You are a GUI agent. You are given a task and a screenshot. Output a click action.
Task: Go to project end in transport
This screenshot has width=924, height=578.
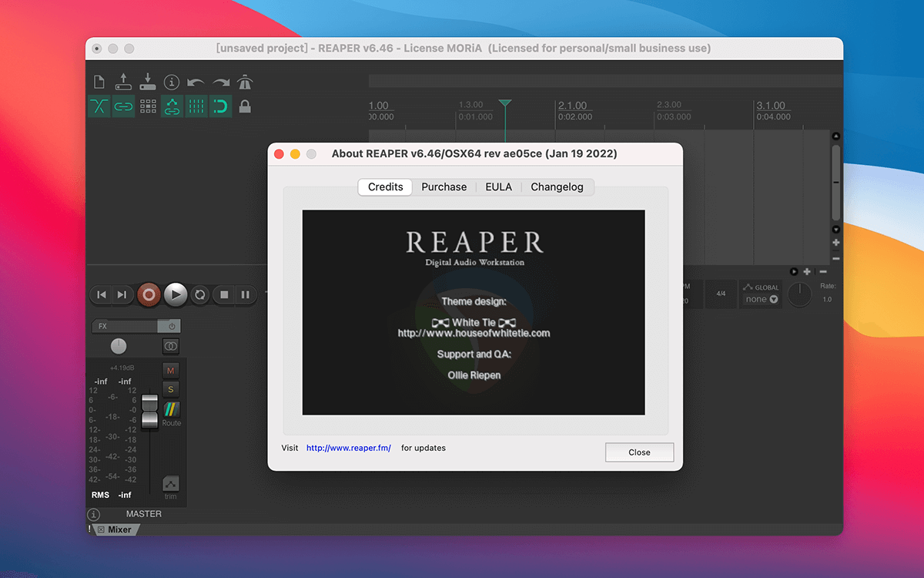pos(122,294)
